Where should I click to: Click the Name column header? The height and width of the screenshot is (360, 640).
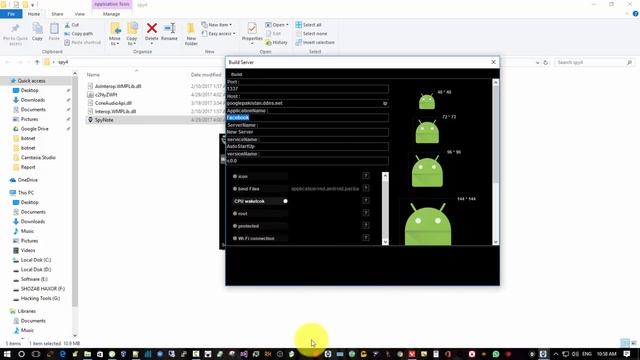93,75
